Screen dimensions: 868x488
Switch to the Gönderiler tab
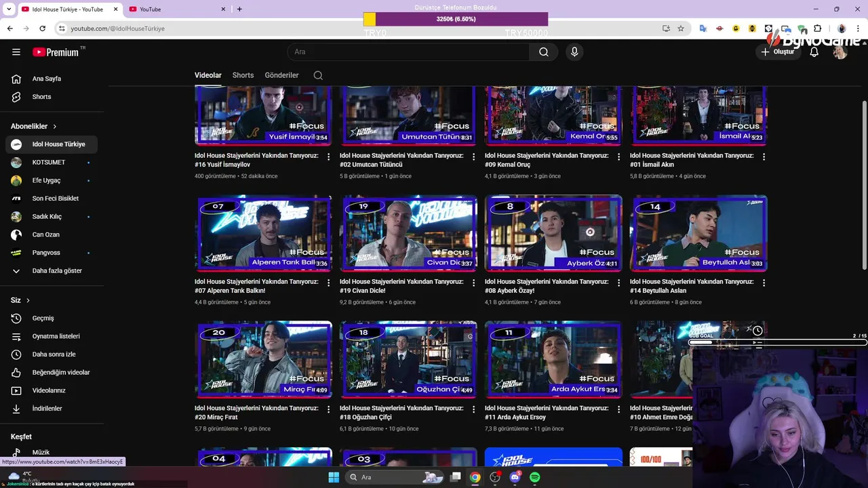[x=281, y=75]
